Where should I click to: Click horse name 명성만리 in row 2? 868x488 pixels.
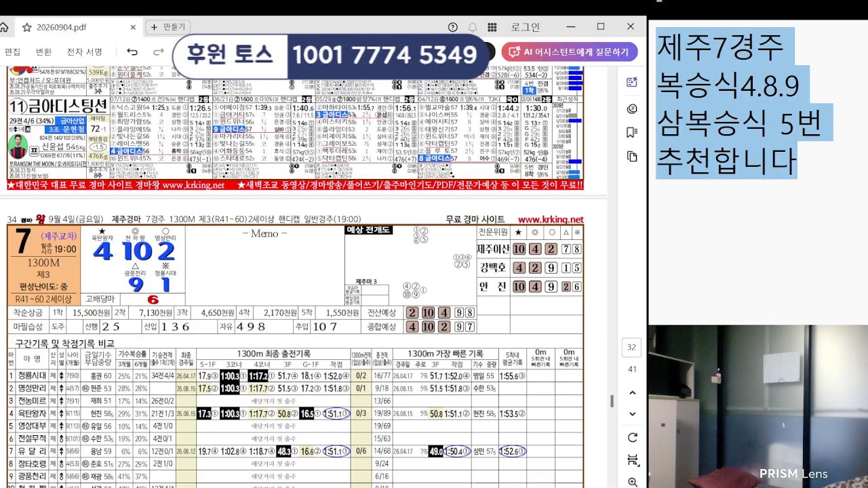tap(32, 388)
